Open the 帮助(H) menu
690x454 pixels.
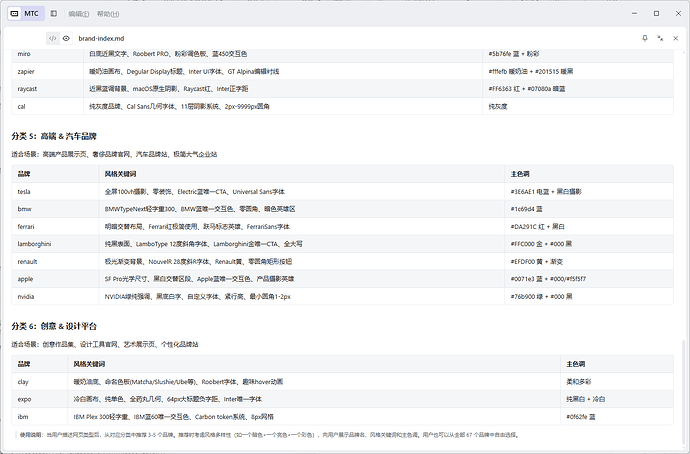pyautogui.click(x=108, y=14)
